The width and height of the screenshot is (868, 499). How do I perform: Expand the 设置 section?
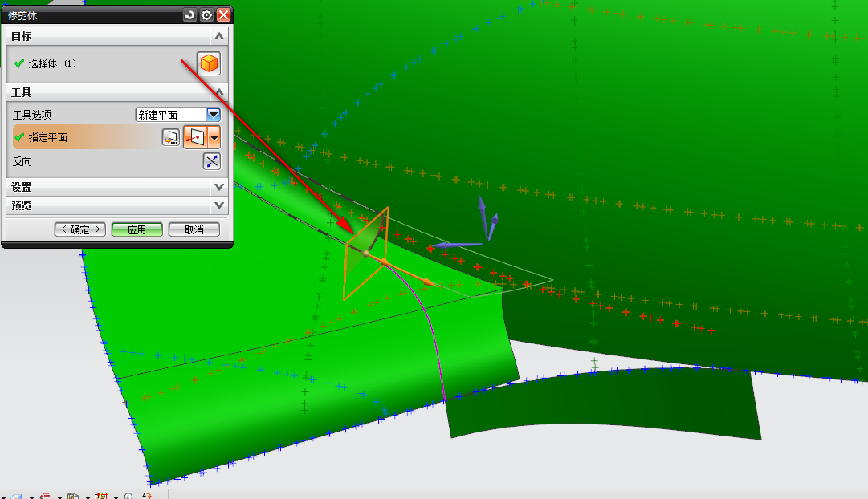(219, 186)
